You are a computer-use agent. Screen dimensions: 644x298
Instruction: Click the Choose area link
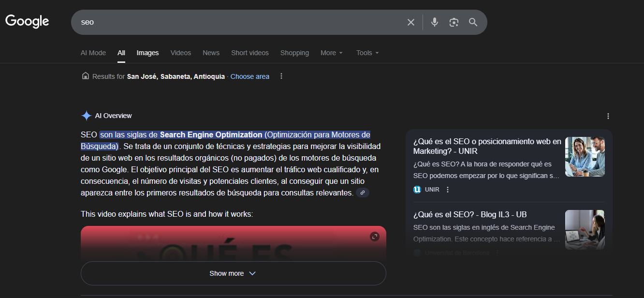249,76
